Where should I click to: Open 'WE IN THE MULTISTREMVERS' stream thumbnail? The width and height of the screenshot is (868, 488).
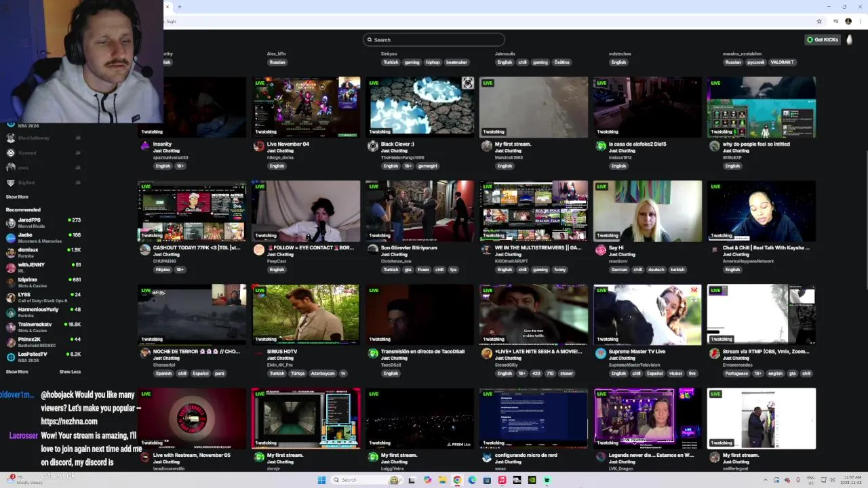534,211
